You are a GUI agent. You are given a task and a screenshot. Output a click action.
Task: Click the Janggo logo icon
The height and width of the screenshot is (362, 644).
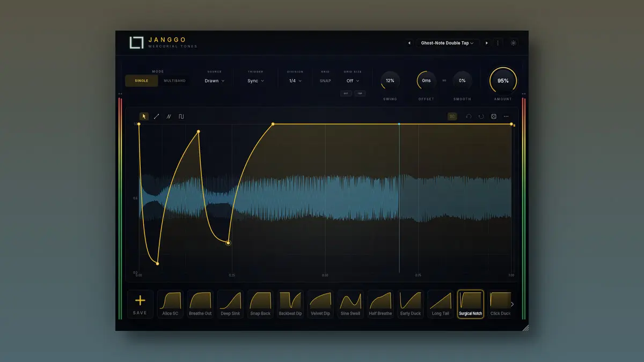[136, 43]
